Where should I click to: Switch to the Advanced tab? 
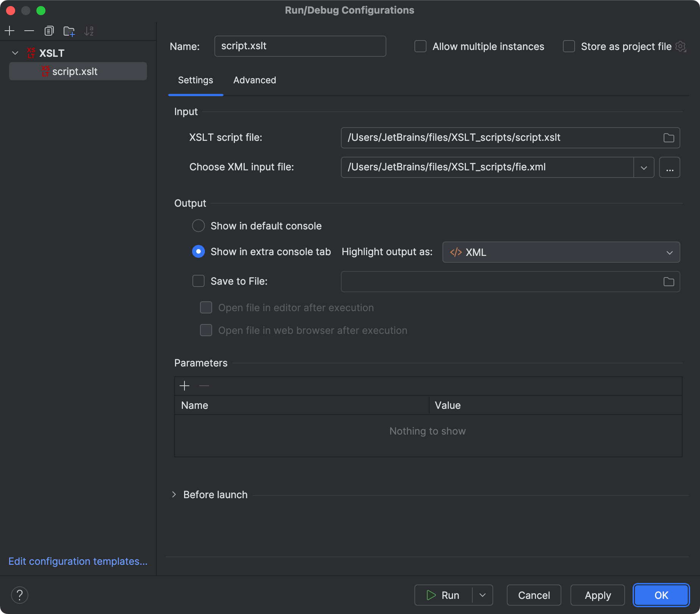(x=254, y=80)
